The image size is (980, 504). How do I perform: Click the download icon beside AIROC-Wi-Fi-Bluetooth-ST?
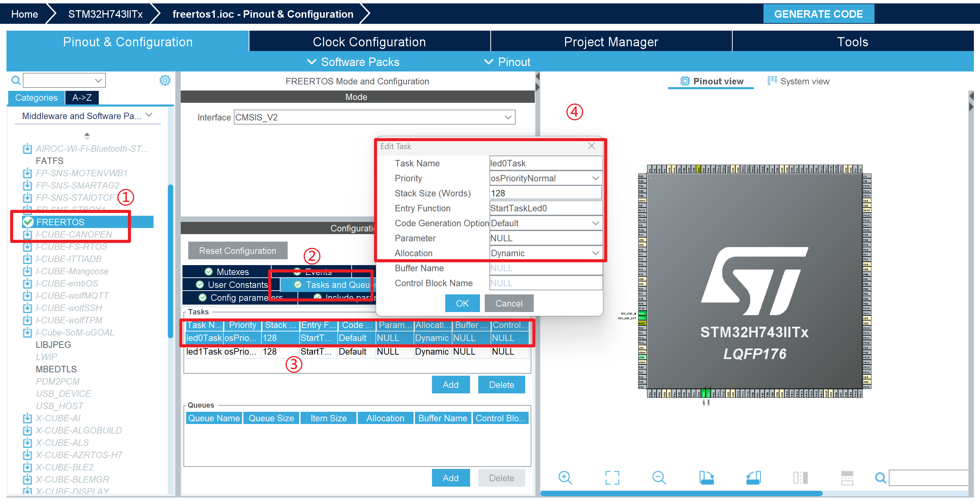point(27,148)
